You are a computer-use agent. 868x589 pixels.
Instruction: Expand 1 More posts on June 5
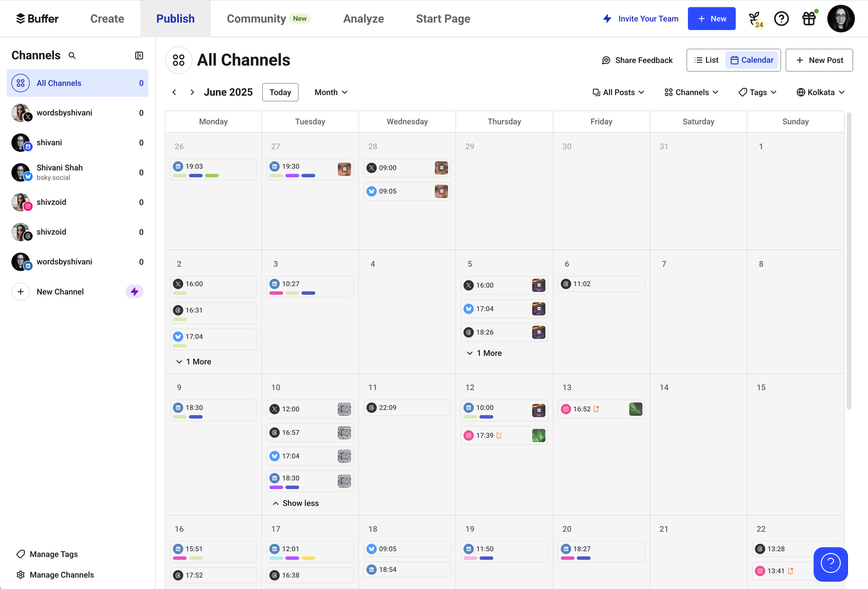[x=484, y=353]
